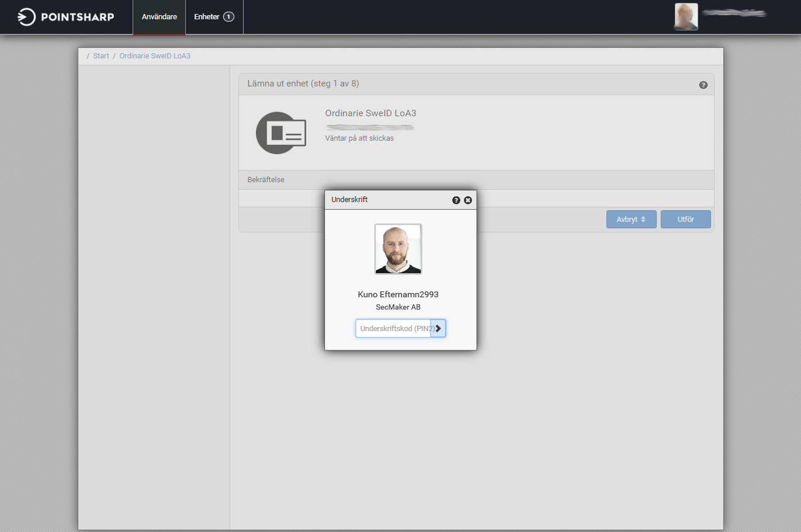
Task: Click help icon in Lämna ut enhet header
Action: pos(703,85)
